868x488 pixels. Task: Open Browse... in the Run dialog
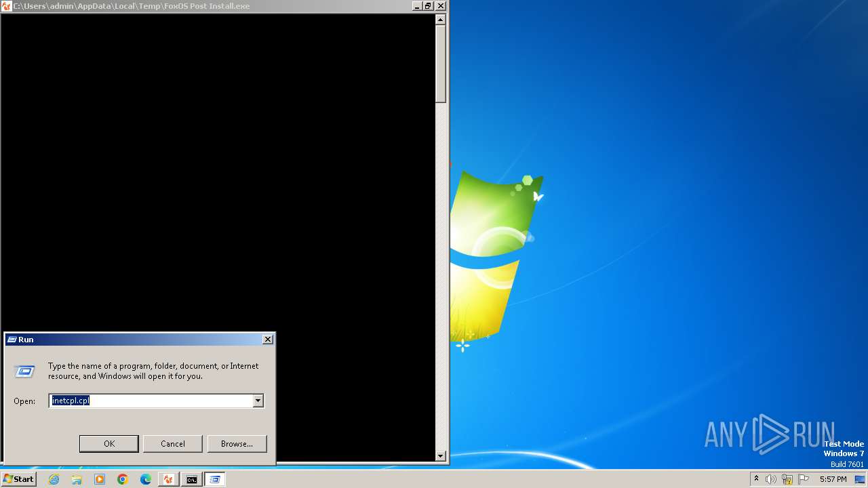pos(237,444)
